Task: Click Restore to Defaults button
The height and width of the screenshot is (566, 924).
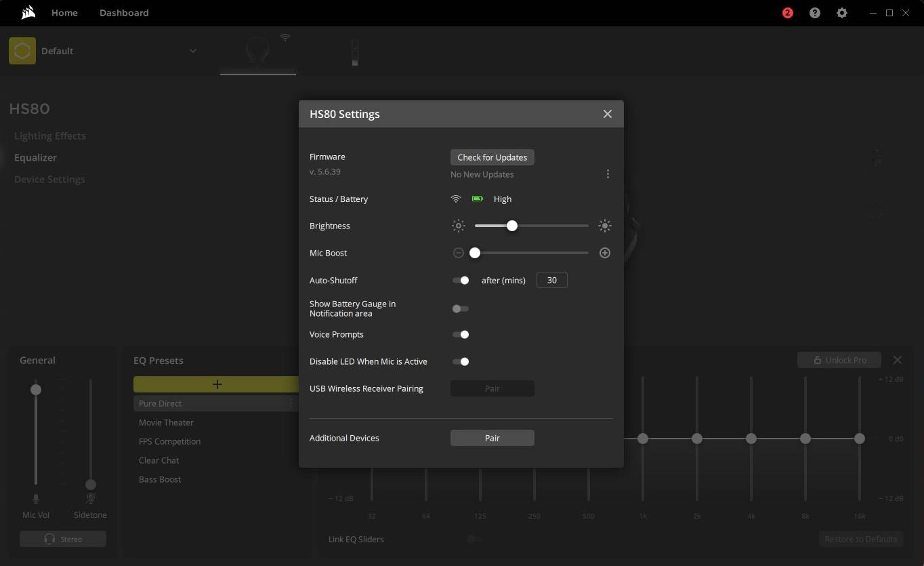Action: click(x=861, y=540)
